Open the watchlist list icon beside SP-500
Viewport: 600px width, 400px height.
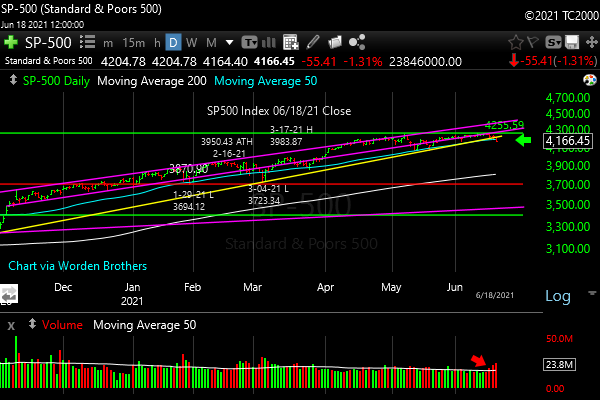coord(87,43)
